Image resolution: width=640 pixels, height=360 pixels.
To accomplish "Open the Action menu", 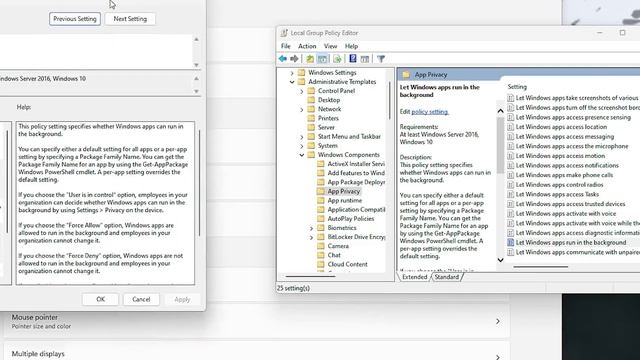I will pos(307,46).
